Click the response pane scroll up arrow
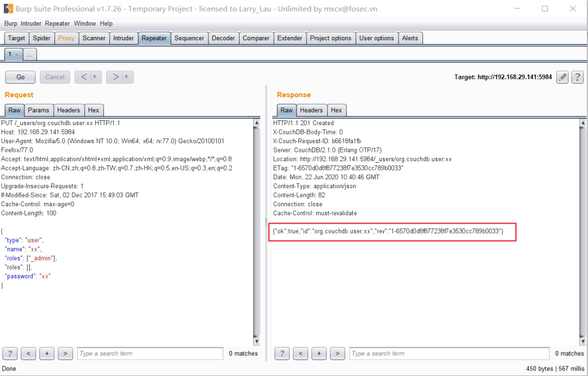 pos(583,123)
